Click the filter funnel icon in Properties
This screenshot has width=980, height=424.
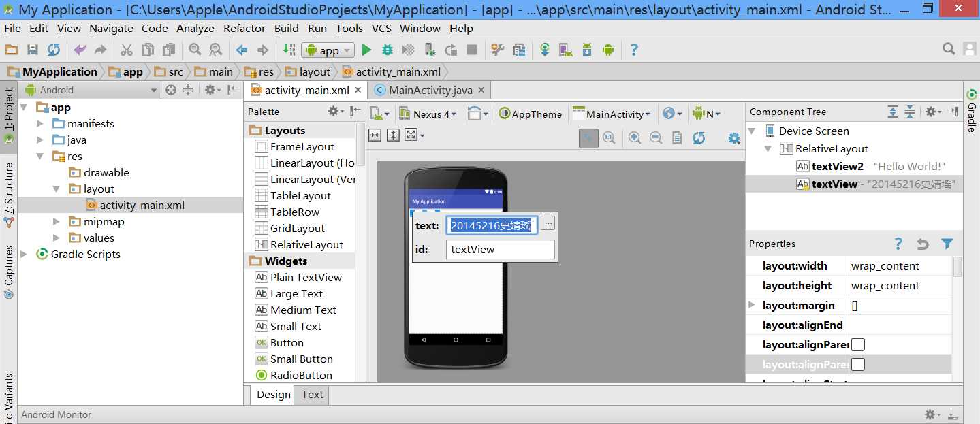pyautogui.click(x=947, y=244)
